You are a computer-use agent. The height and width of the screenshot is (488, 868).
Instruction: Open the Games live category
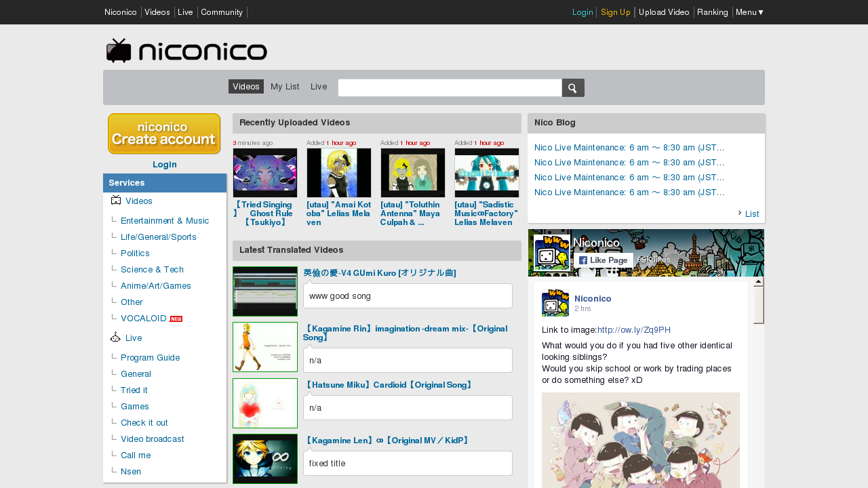click(135, 407)
